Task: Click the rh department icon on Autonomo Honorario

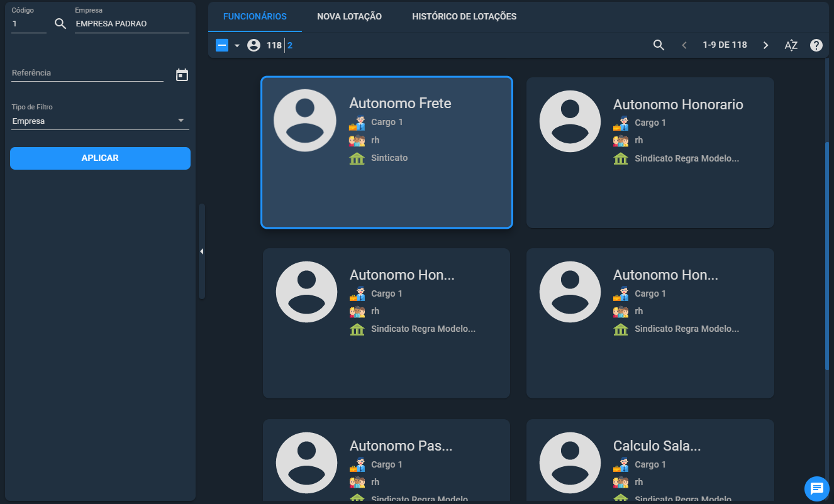Action: pos(621,141)
